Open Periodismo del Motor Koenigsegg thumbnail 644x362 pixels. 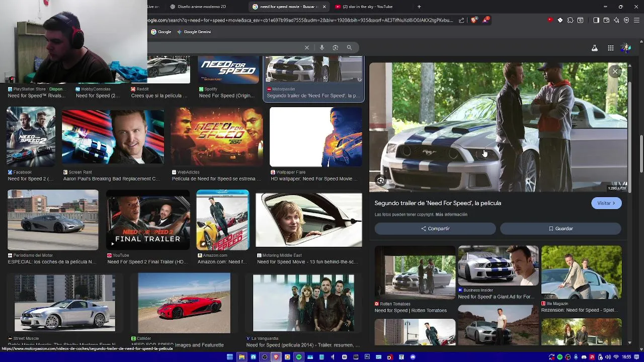(53, 220)
